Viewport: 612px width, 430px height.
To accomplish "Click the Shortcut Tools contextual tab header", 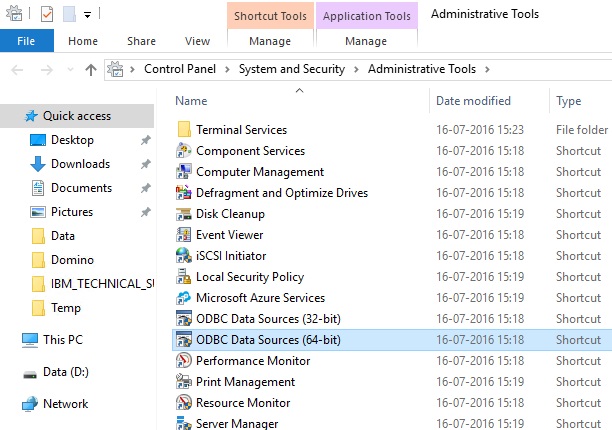I will [x=270, y=16].
